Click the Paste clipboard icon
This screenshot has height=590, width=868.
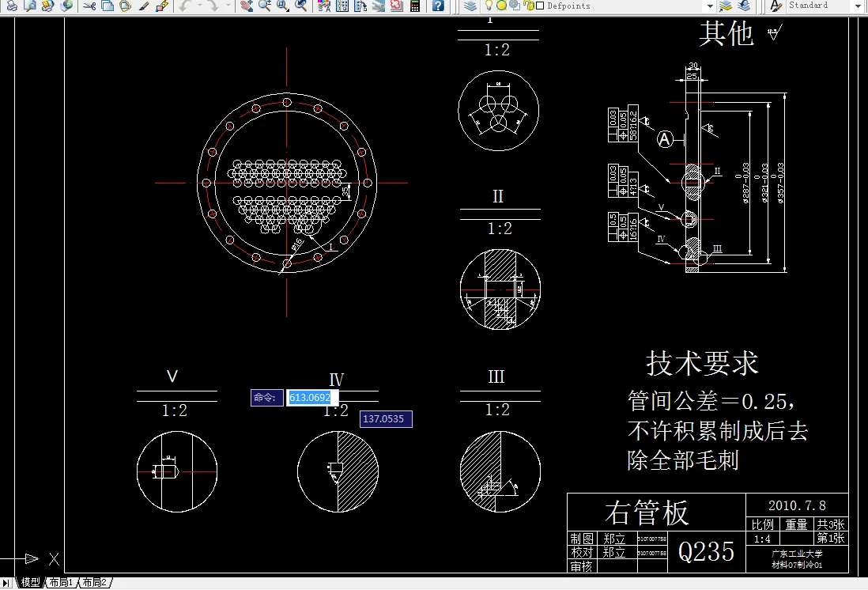(x=126, y=6)
